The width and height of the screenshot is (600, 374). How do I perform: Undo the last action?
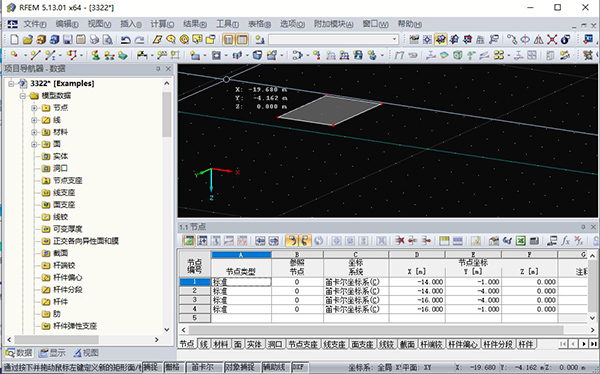coord(126,39)
